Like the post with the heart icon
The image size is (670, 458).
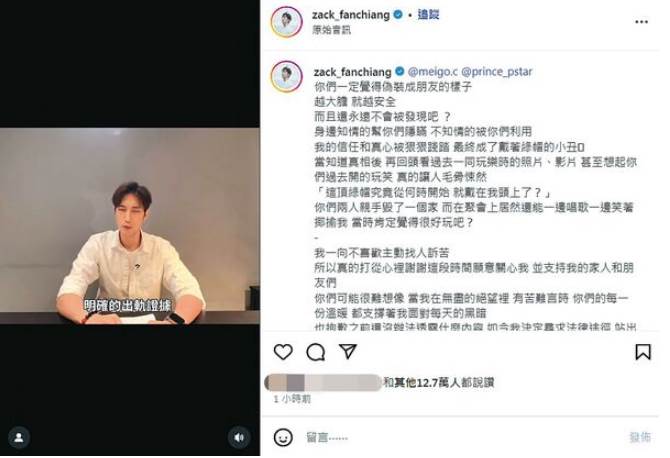(283, 352)
